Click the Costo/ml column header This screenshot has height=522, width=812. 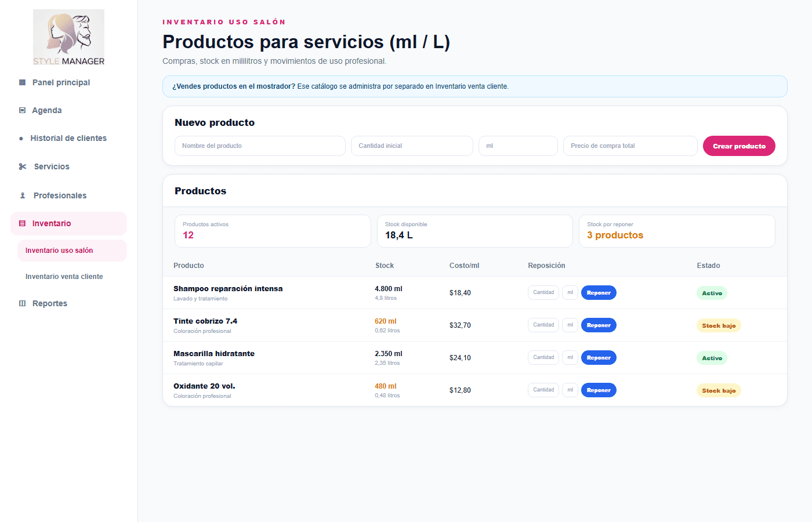pos(465,266)
